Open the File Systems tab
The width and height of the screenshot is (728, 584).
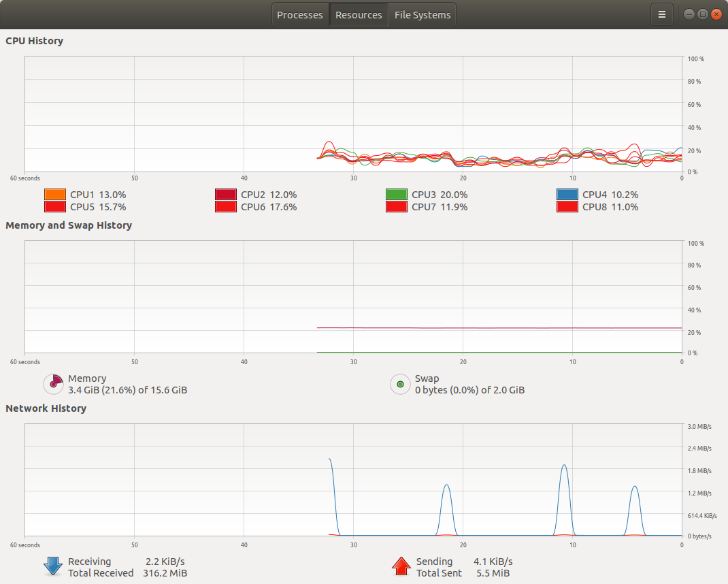point(423,15)
